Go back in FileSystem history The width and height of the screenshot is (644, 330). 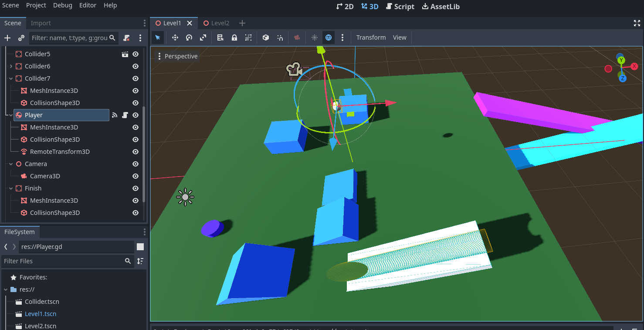click(x=6, y=247)
